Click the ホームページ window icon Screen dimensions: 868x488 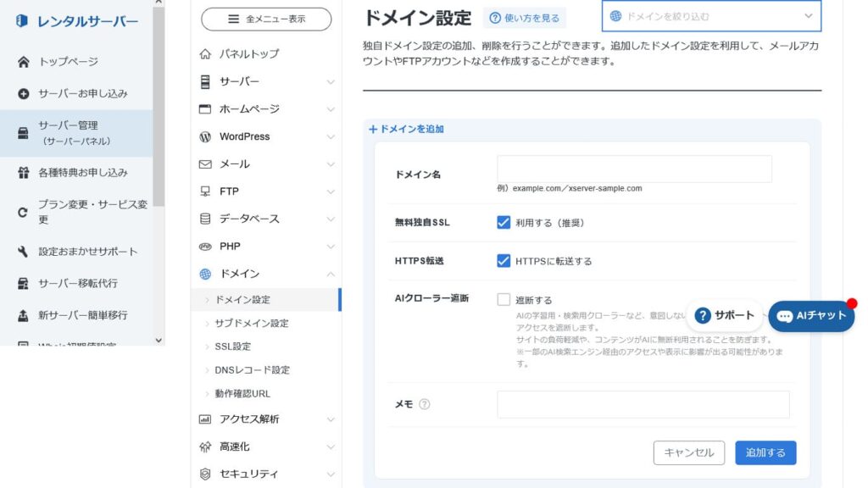point(205,109)
